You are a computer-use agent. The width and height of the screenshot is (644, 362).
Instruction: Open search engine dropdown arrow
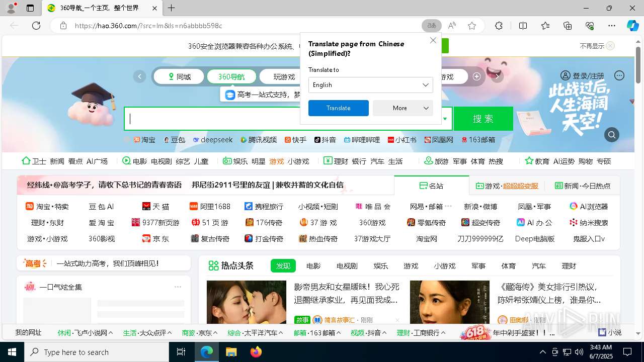[445, 119]
